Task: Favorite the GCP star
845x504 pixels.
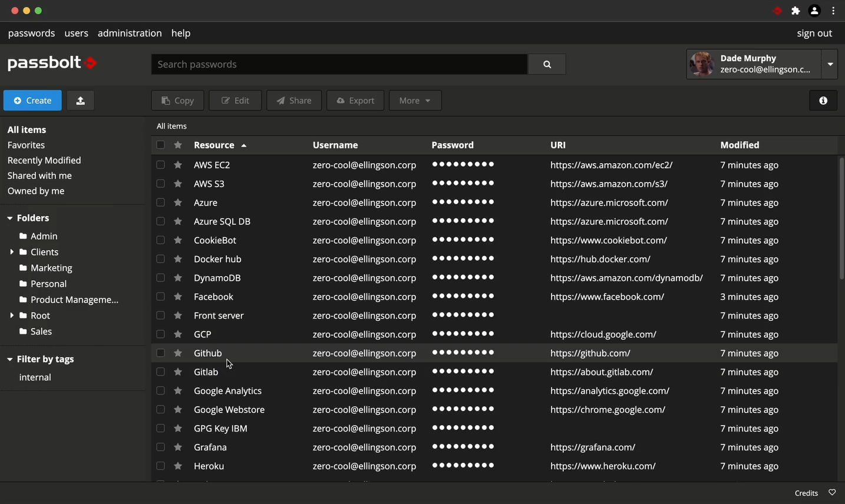Action: (178, 334)
